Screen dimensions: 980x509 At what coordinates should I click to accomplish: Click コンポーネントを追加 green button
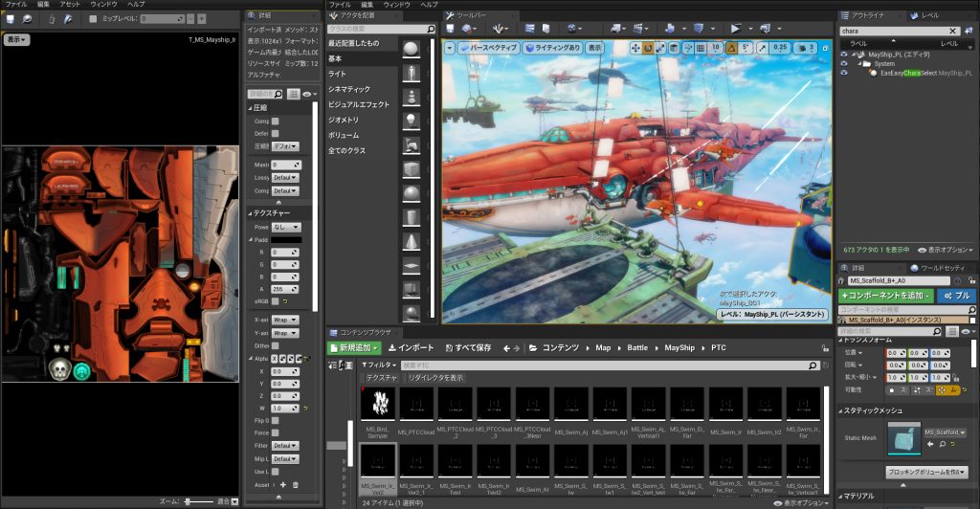pos(886,296)
